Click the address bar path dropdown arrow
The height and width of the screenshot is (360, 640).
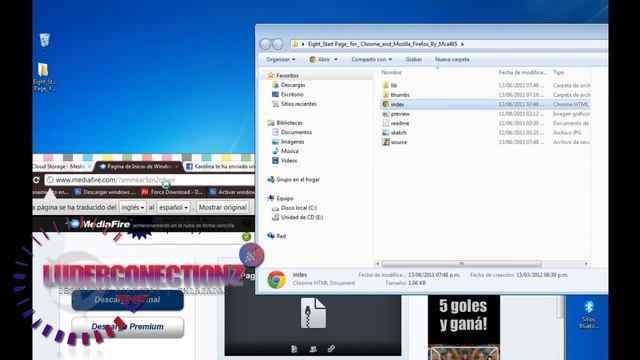click(462, 44)
